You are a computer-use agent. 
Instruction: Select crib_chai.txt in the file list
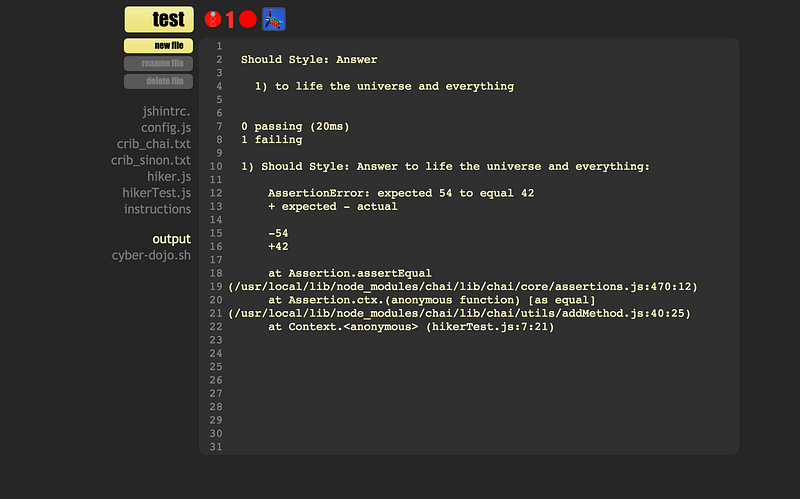click(153, 144)
